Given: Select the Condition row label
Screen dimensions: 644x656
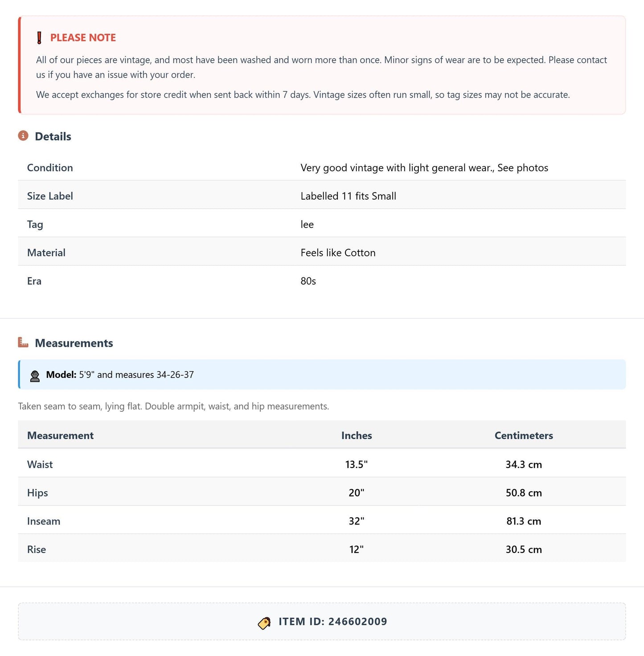Looking at the screenshot, I should (x=50, y=168).
